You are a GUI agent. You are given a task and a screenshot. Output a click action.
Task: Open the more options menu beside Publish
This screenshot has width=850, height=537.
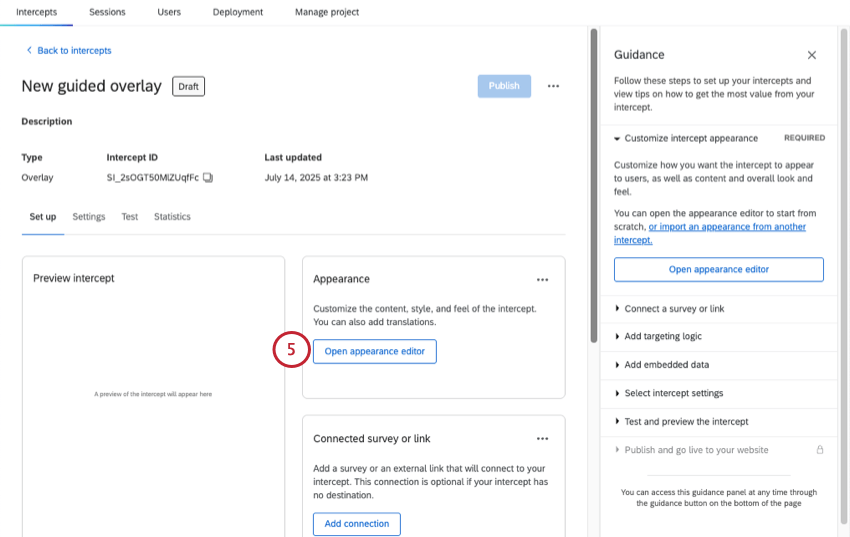[553, 86]
